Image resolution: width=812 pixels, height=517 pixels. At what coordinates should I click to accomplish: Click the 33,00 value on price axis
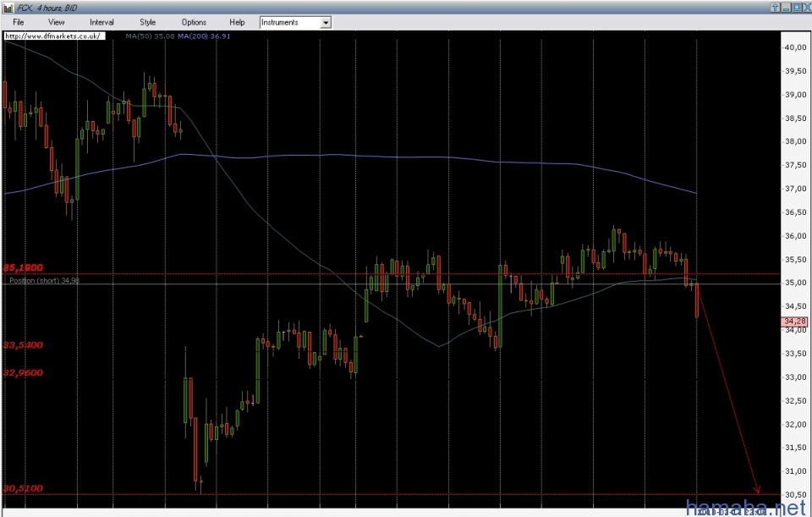(795, 377)
